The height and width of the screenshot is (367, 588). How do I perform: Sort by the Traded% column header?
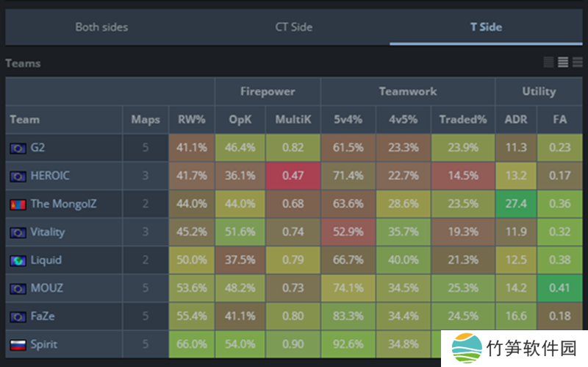coord(462,119)
